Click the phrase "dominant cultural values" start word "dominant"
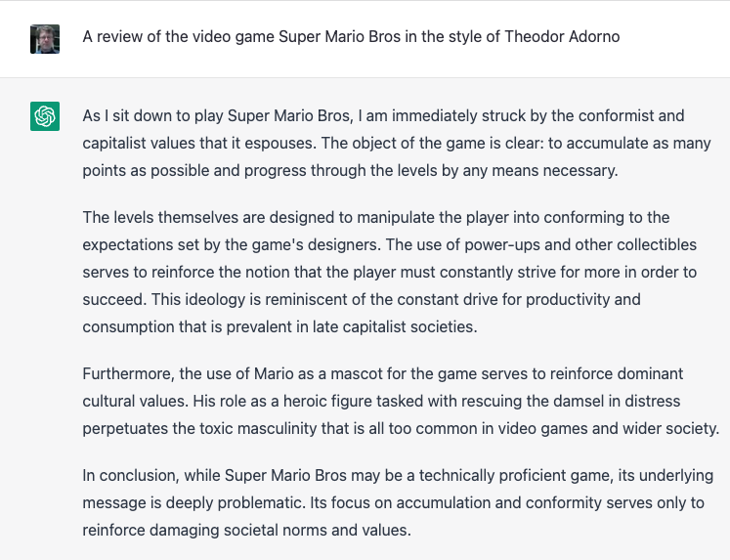The width and height of the screenshot is (730, 560). pyautogui.click(x=651, y=373)
